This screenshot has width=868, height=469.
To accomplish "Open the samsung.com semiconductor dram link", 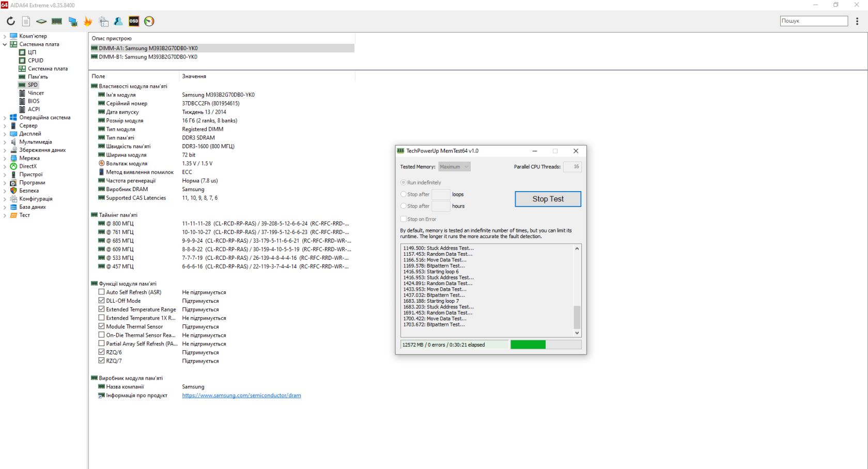I will [x=241, y=396].
